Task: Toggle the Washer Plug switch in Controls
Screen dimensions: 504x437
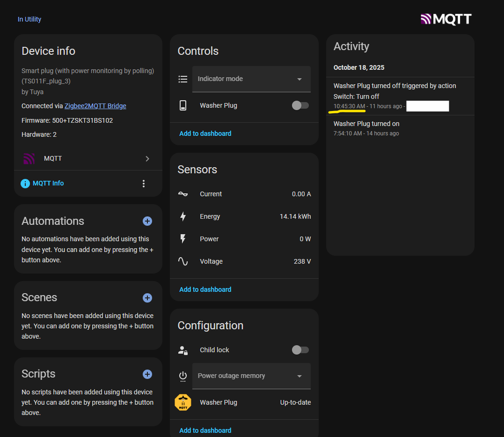Action: (300, 105)
